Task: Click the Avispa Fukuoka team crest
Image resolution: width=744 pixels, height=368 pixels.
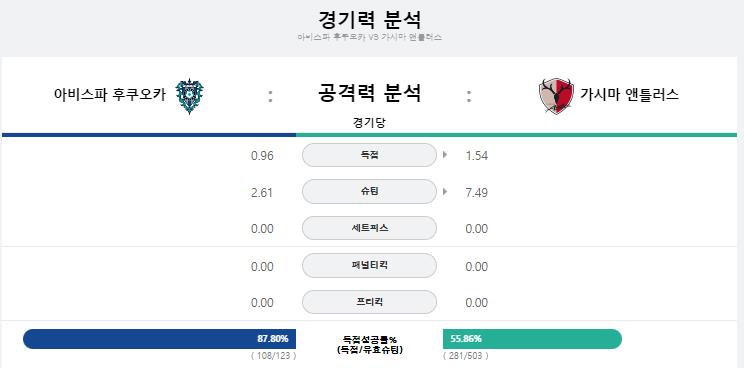Action: (x=189, y=96)
